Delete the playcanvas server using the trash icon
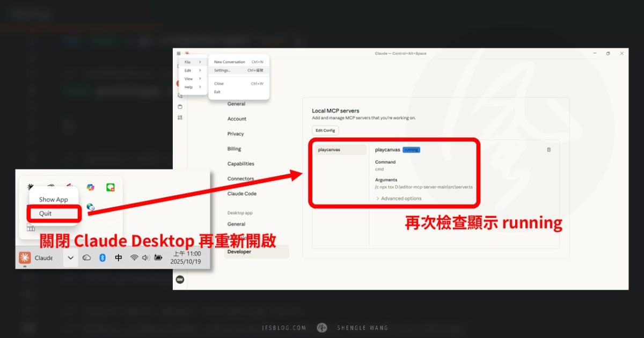The width and height of the screenshot is (644, 338). pyautogui.click(x=548, y=150)
